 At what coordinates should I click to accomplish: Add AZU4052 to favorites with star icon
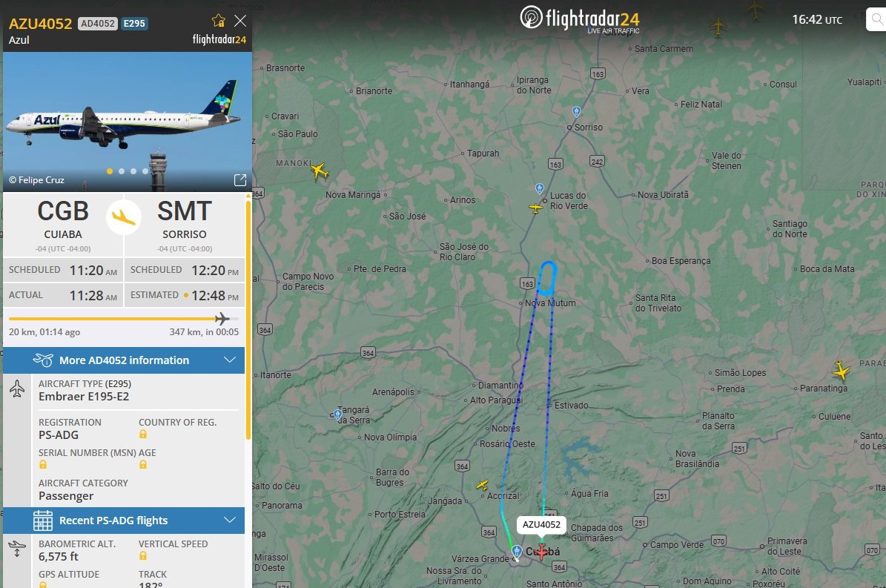point(218,21)
